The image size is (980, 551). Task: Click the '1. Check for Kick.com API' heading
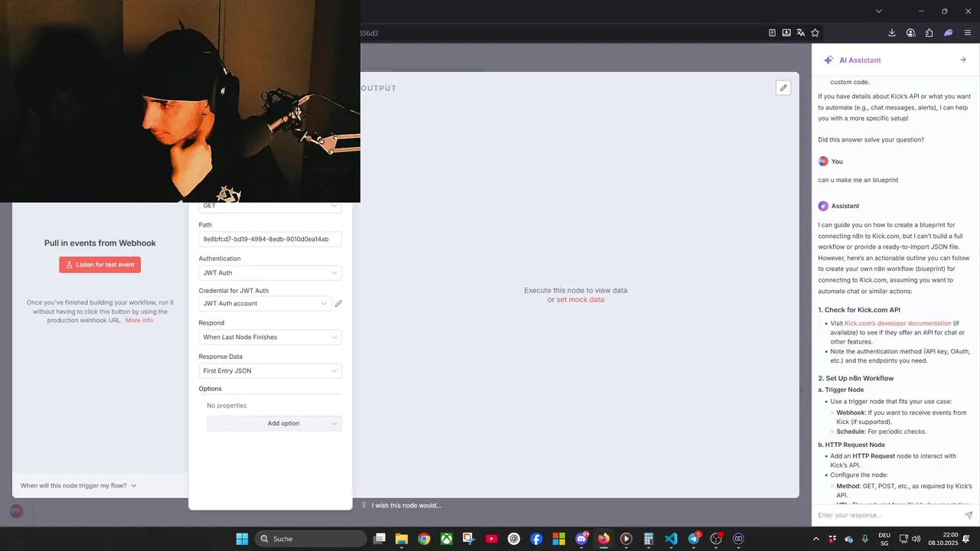coord(859,310)
